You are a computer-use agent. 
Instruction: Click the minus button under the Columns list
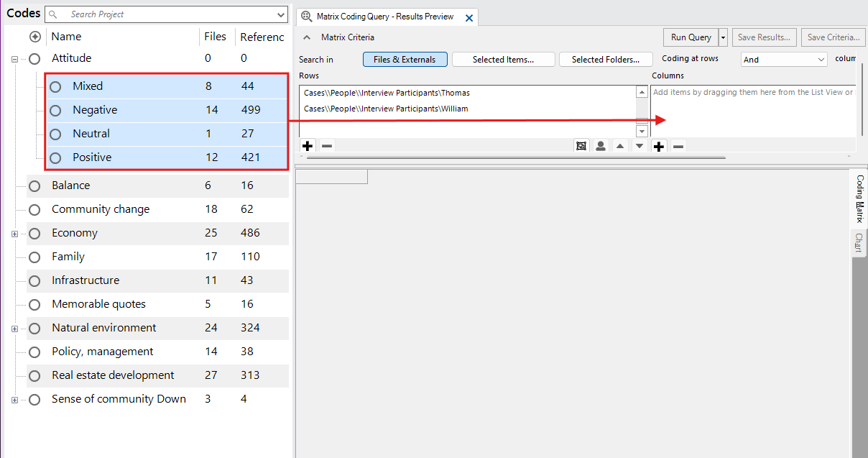coord(678,146)
